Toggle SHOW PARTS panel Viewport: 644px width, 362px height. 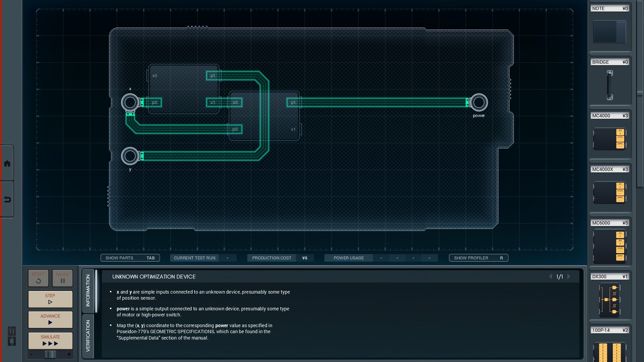[130, 258]
